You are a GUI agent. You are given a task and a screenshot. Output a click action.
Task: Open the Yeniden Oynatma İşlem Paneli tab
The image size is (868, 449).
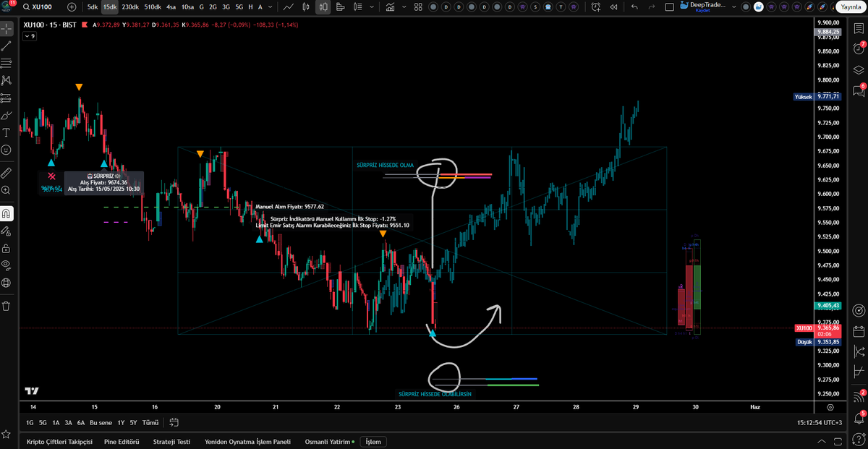tap(247, 441)
